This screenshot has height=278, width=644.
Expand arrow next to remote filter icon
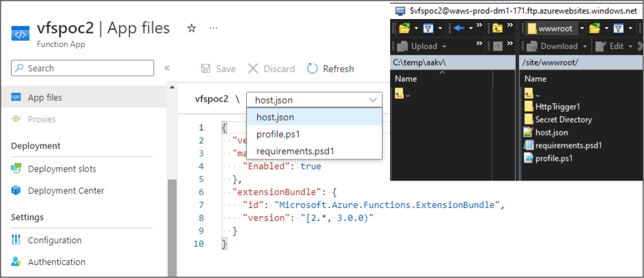coord(630,29)
